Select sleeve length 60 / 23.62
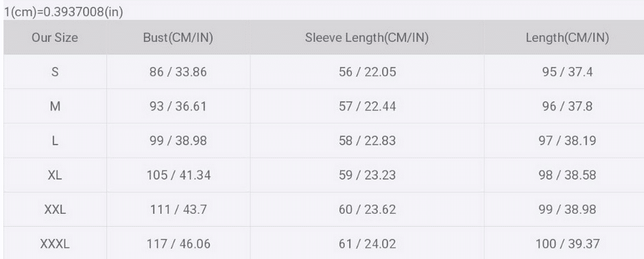This screenshot has height=259, width=644. click(367, 210)
